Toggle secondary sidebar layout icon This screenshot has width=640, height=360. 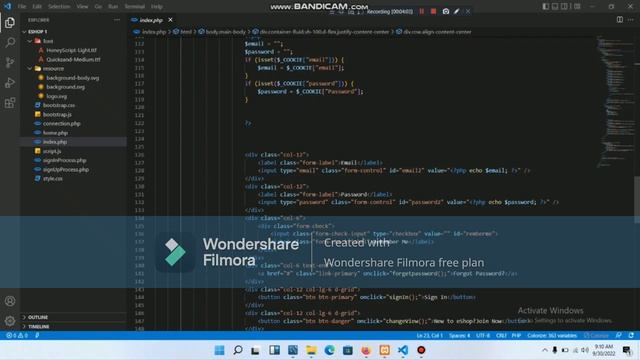click(564, 7)
